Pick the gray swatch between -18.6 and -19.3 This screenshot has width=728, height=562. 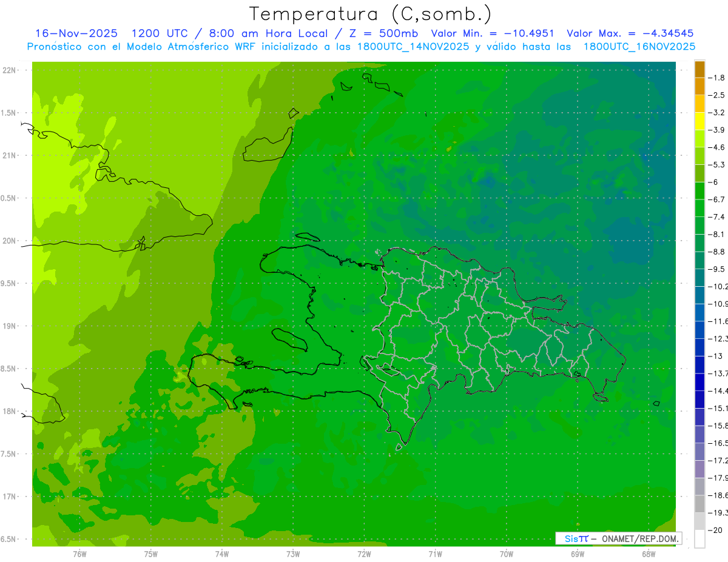point(699,504)
